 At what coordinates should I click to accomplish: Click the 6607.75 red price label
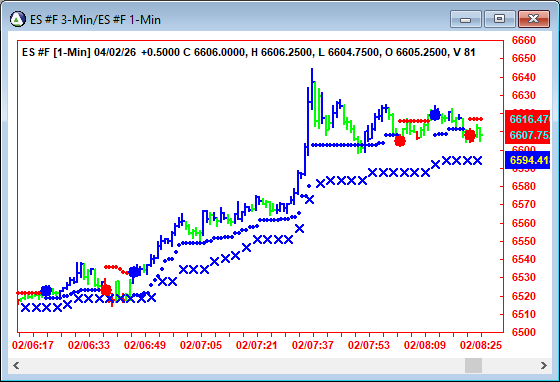point(528,135)
